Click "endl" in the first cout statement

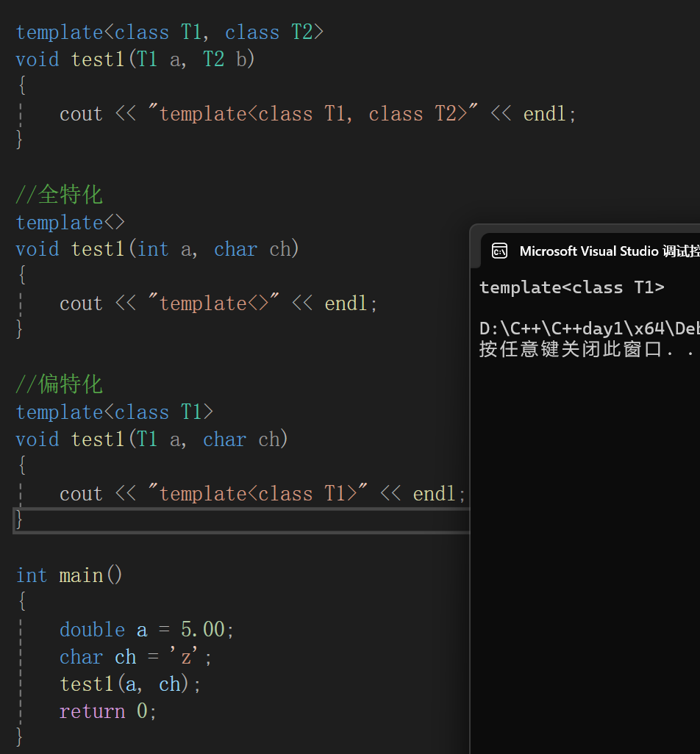[544, 114]
